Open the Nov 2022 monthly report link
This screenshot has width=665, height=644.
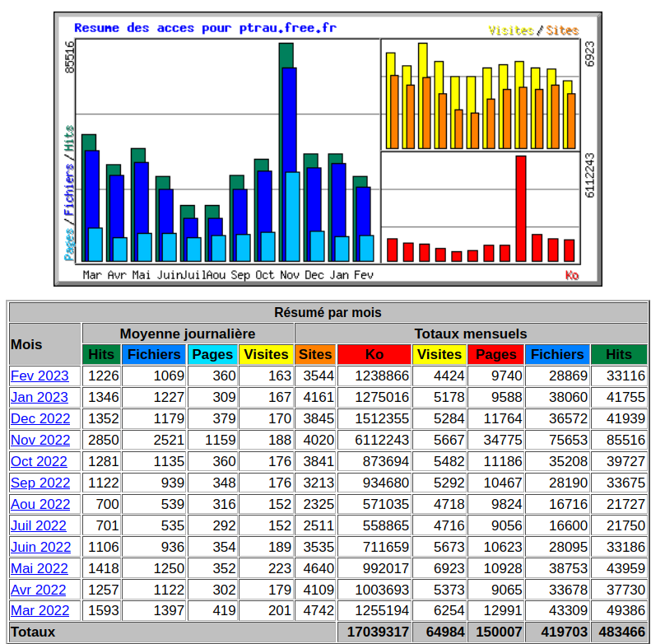point(40,440)
